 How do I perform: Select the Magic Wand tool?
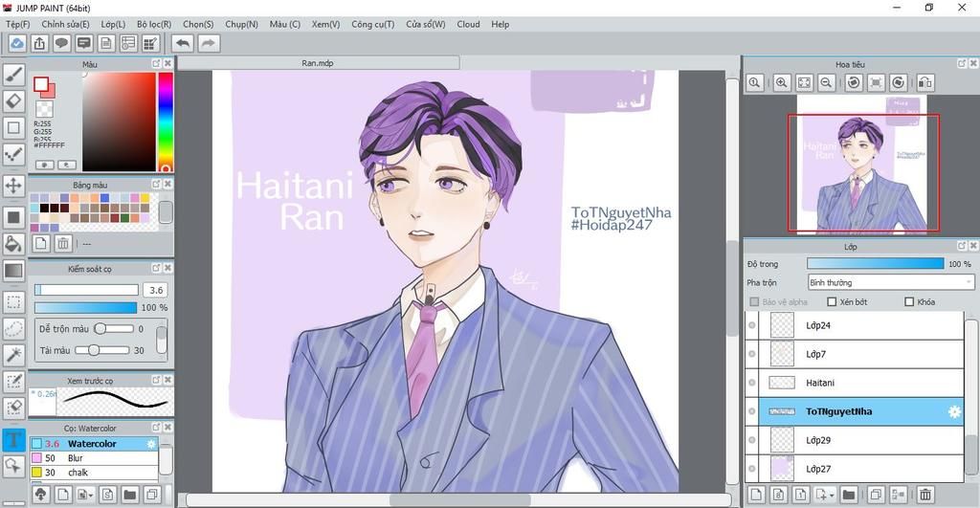pyautogui.click(x=13, y=355)
